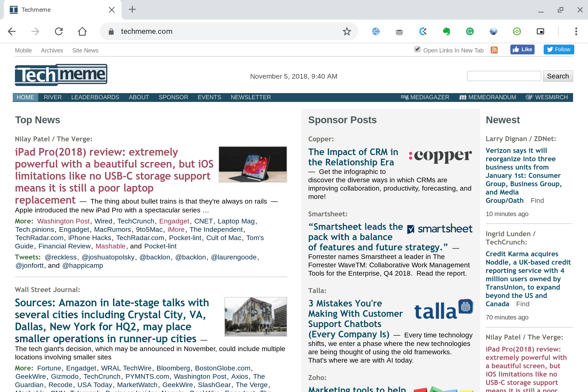Open the ABOUT tab

pos(139,97)
